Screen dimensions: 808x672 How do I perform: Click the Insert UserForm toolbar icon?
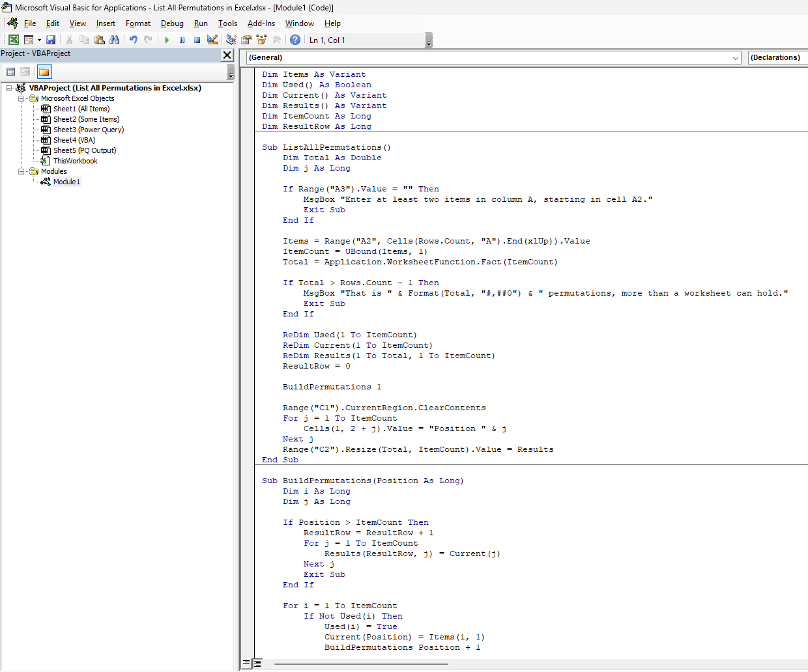29,40
